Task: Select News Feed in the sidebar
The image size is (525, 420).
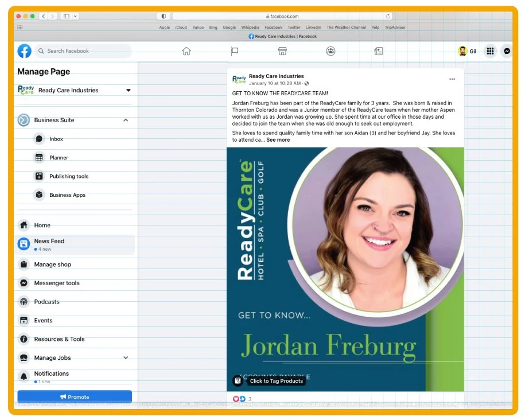Action: click(75, 244)
